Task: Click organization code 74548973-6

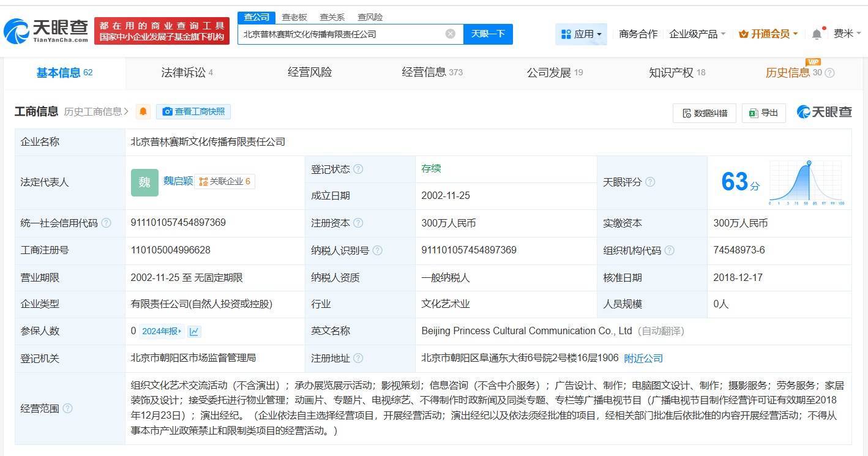Action: (x=739, y=250)
